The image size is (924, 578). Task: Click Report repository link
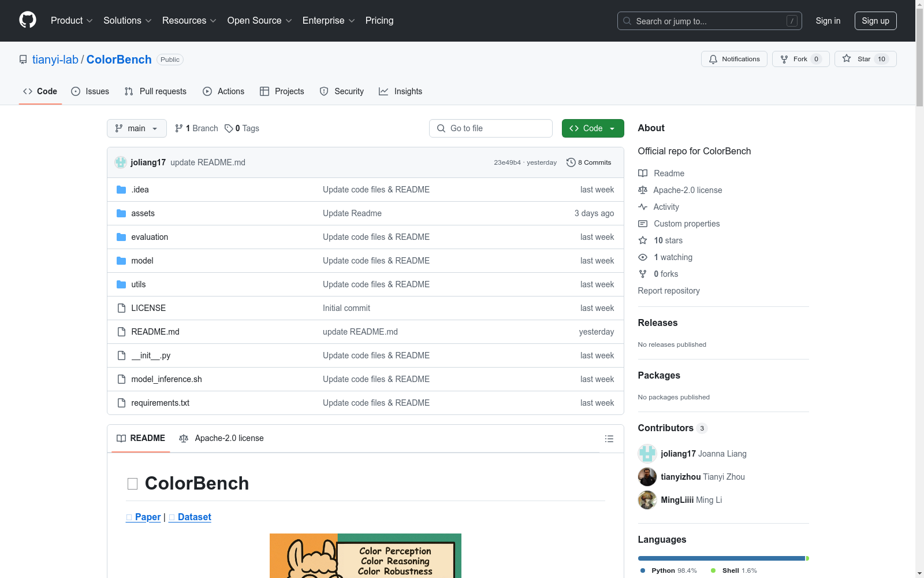(x=669, y=291)
